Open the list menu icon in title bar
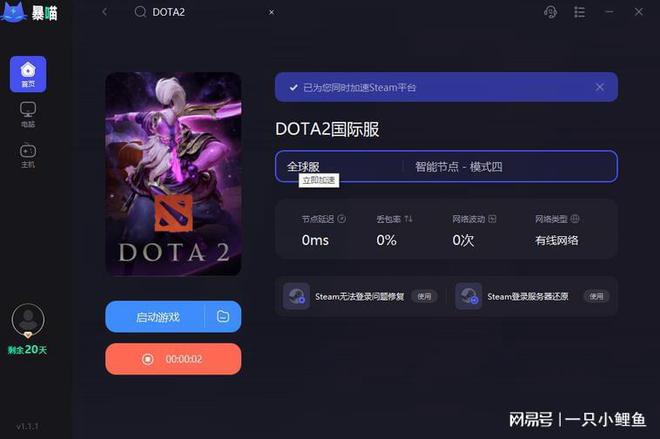Image resolution: width=660 pixels, height=439 pixels. [580, 12]
